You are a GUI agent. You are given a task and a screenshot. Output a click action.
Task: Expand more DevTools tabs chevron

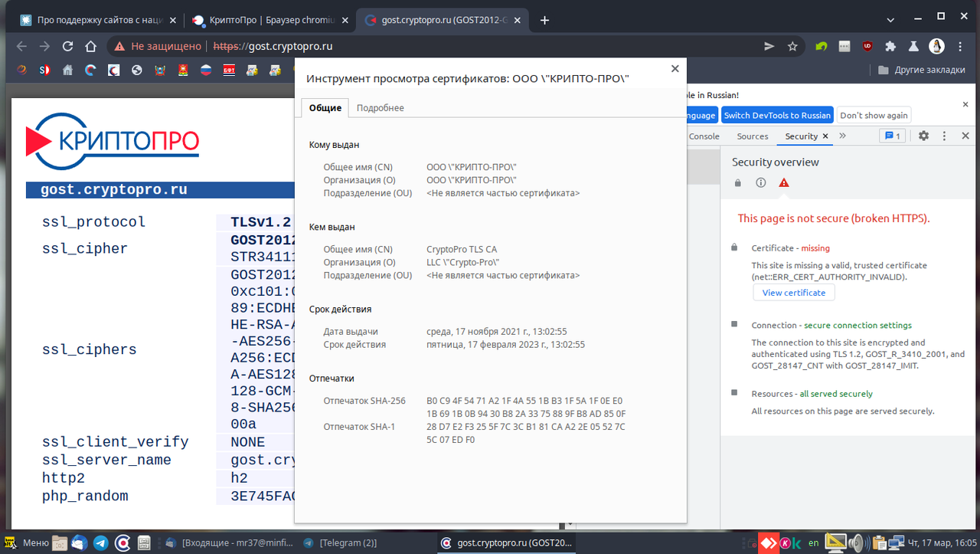click(842, 136)
